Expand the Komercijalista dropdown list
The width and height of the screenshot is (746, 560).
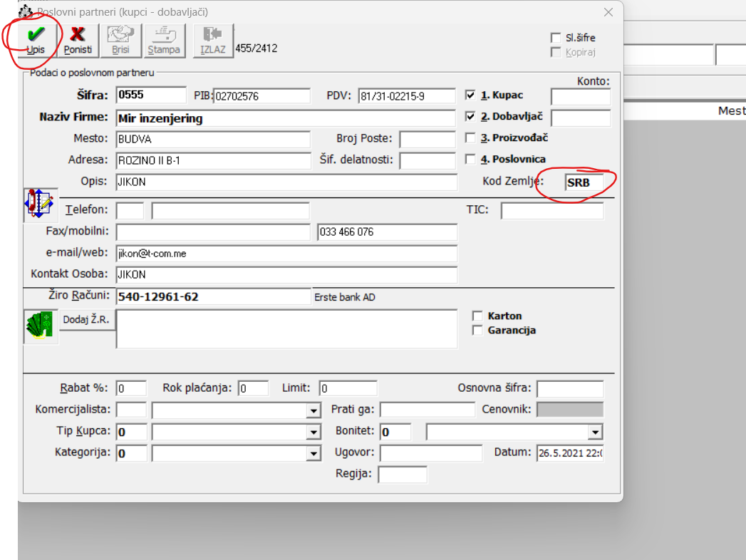[313, 410]
